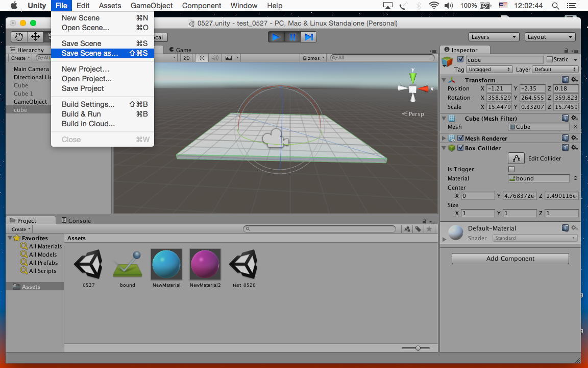
Task: Click the Add Component button
Action: coord(510,259)
